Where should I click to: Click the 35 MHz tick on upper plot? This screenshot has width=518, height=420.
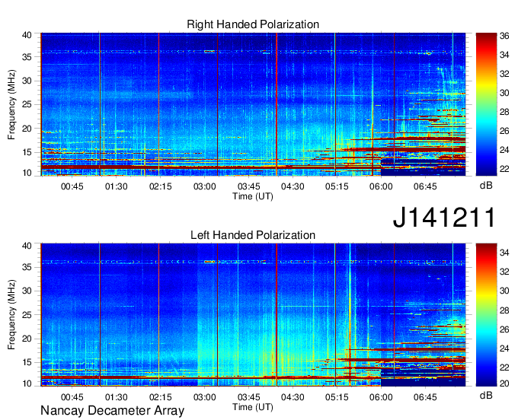27,57
